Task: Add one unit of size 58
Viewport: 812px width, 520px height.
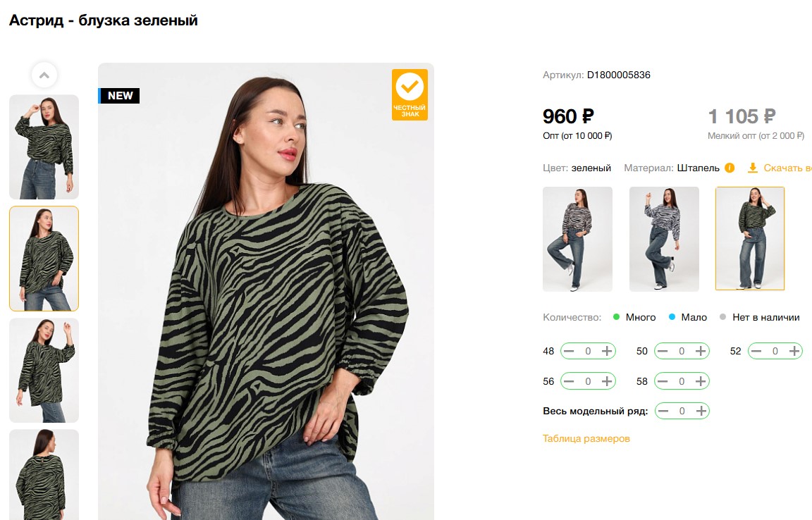Action: point(700,381)
